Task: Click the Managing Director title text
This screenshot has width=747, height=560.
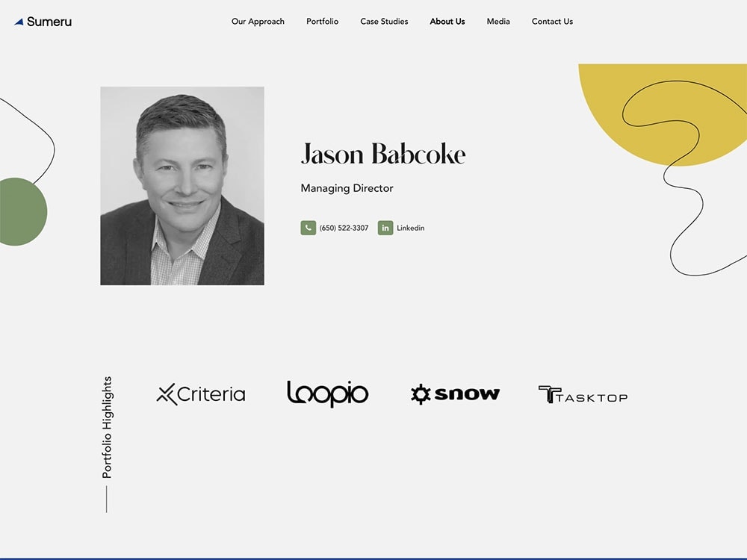Action: (347, 188)
